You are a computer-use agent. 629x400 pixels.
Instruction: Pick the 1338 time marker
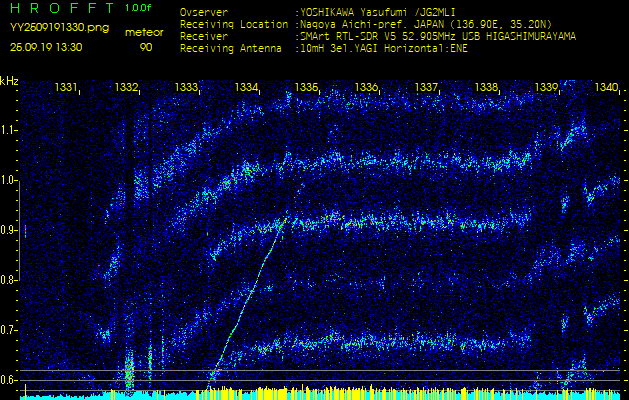(486, 88)
